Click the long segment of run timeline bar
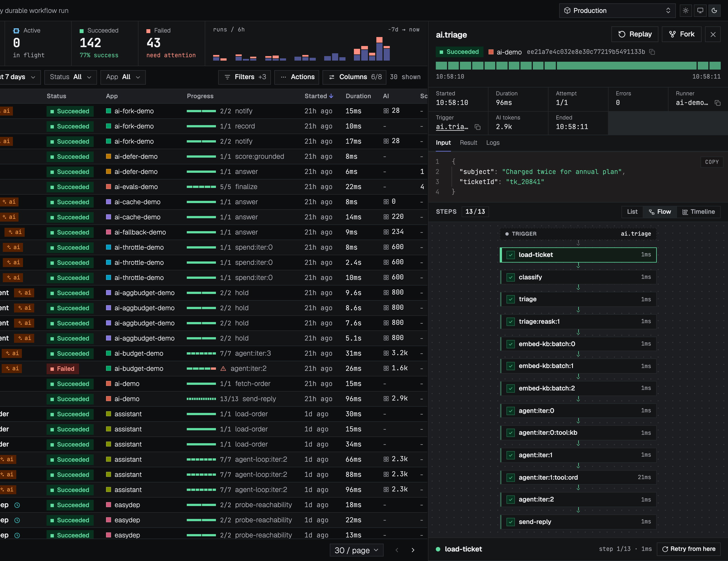The width and height of the screenshot is (728, 561). 626,66
